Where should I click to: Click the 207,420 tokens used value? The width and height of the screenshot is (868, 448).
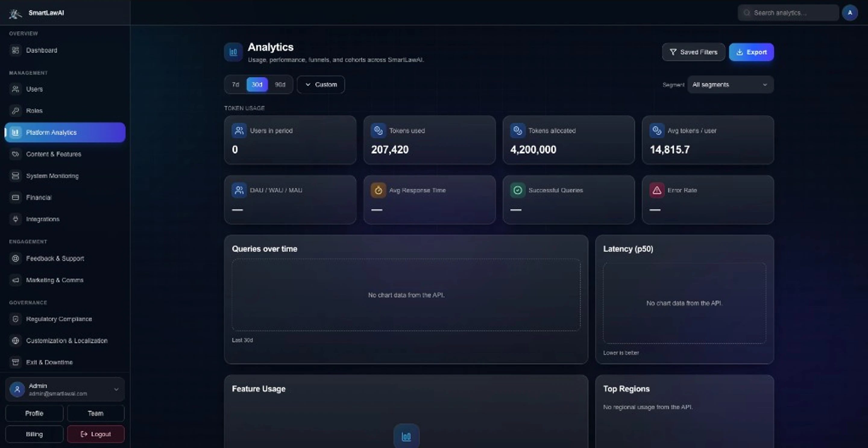[x=390, y=149]
